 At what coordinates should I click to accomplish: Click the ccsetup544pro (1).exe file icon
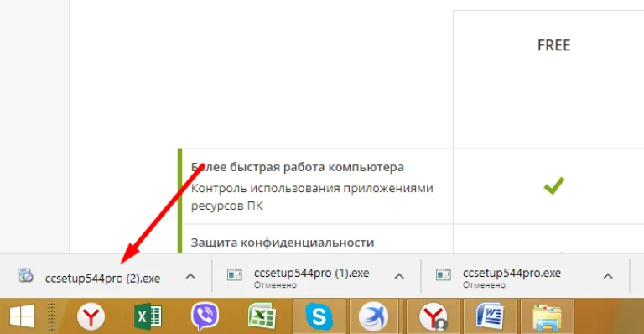pyautogui.click(x=235, y=274)
